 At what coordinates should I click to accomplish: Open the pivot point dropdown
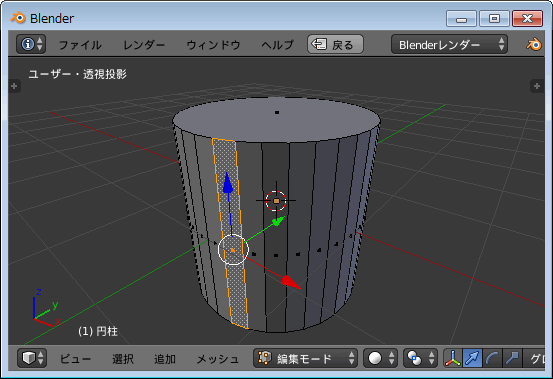click(420, 358)
